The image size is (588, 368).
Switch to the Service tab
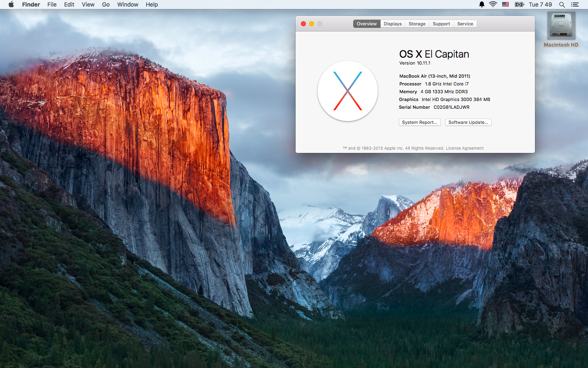pyautogui.click(x=465, y=24)
